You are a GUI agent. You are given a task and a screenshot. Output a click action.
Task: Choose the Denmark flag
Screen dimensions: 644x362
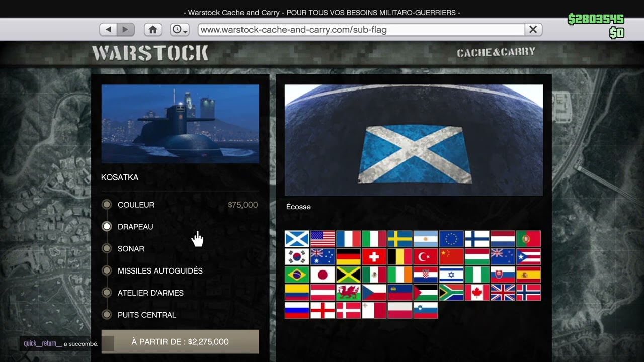tap(348, 310)
